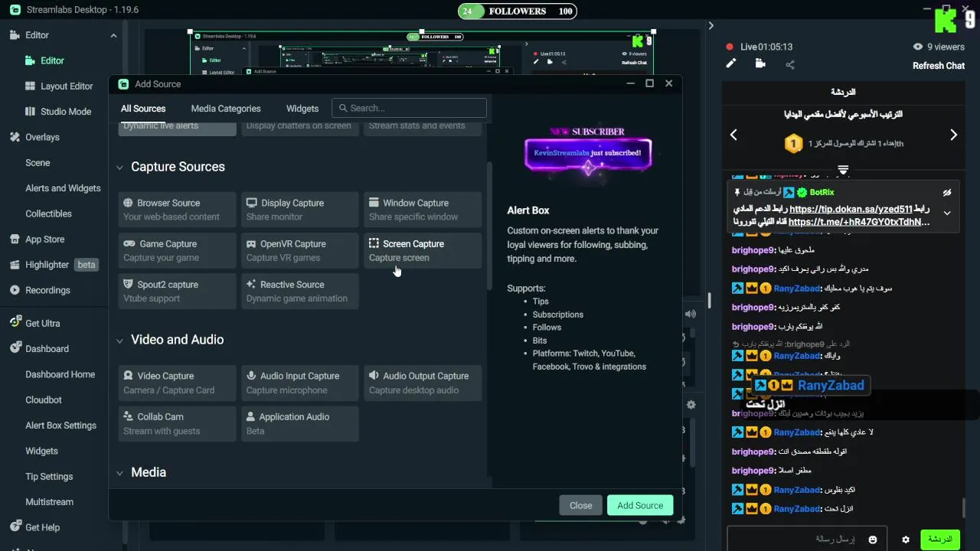Choose the Audio Input Capture source
Viewport: 980px width, 551px height.
coord(300,383)
